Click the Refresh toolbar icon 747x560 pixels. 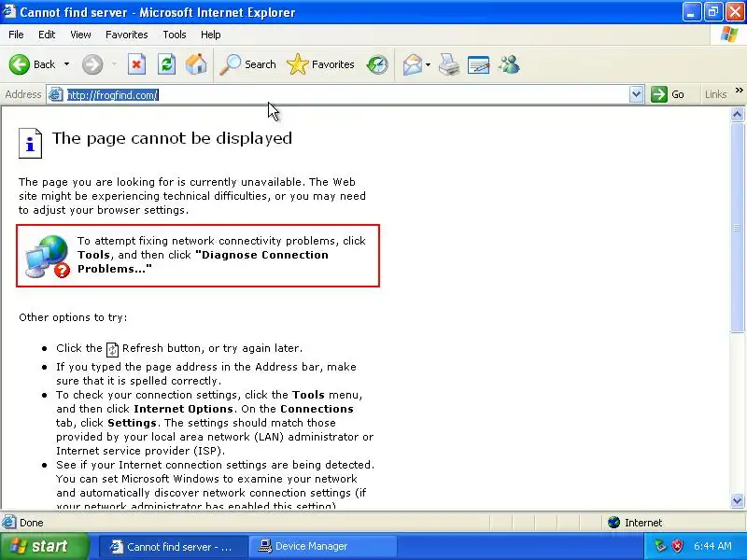(x=167, y=64)
